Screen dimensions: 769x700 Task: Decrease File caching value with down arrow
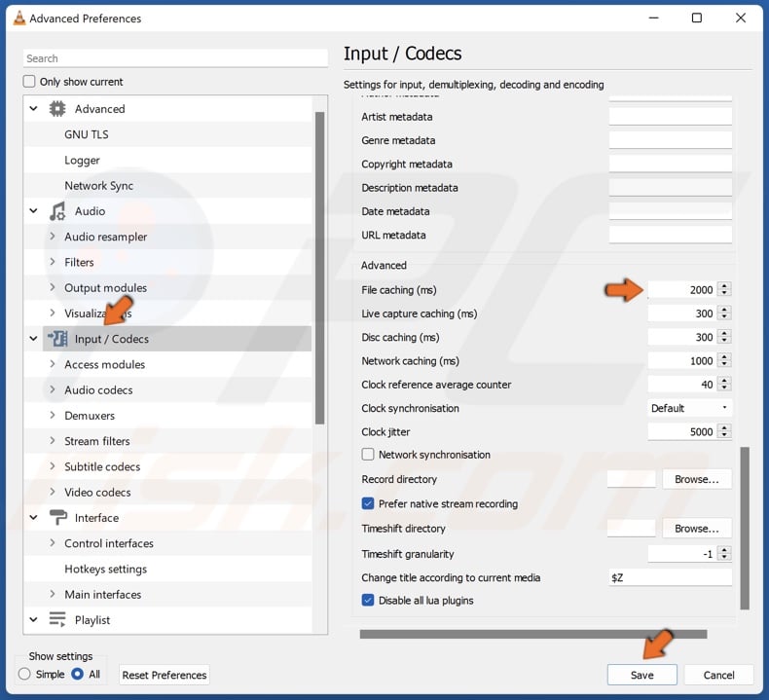click(x=724, y=293)
